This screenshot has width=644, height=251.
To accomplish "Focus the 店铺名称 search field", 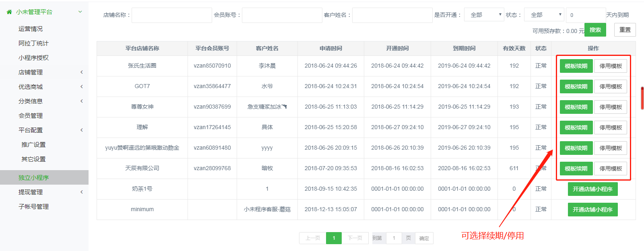I will tap(172, 15).
